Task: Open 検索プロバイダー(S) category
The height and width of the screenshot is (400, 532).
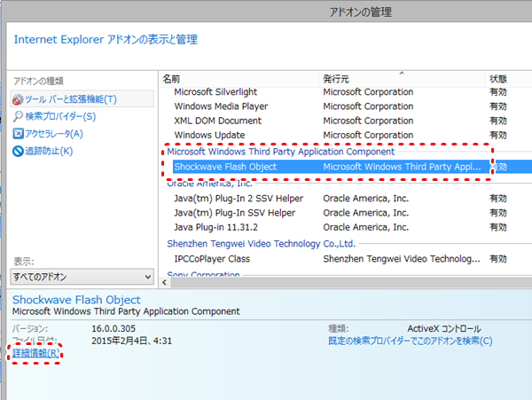Action: 60,116
